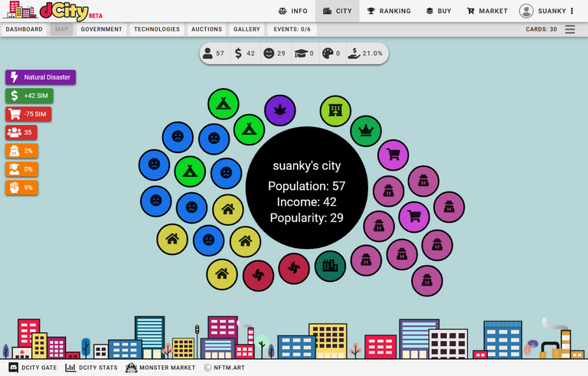Click the dCity Beta logo
The width and height of the screenshot is (588, 376).
point(53,11)
